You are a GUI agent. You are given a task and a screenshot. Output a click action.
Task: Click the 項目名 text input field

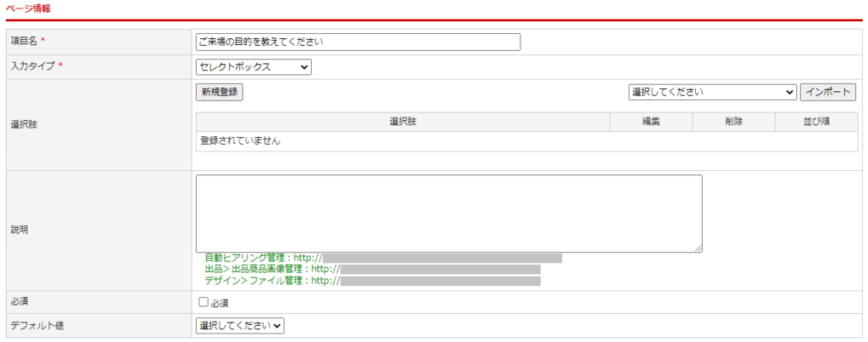pos(358,41)
